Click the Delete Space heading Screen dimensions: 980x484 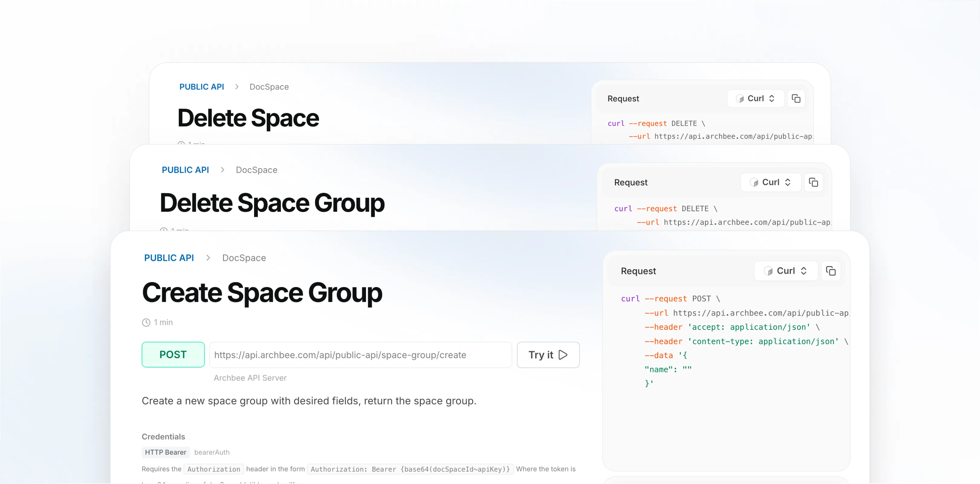tap(248, 118)
